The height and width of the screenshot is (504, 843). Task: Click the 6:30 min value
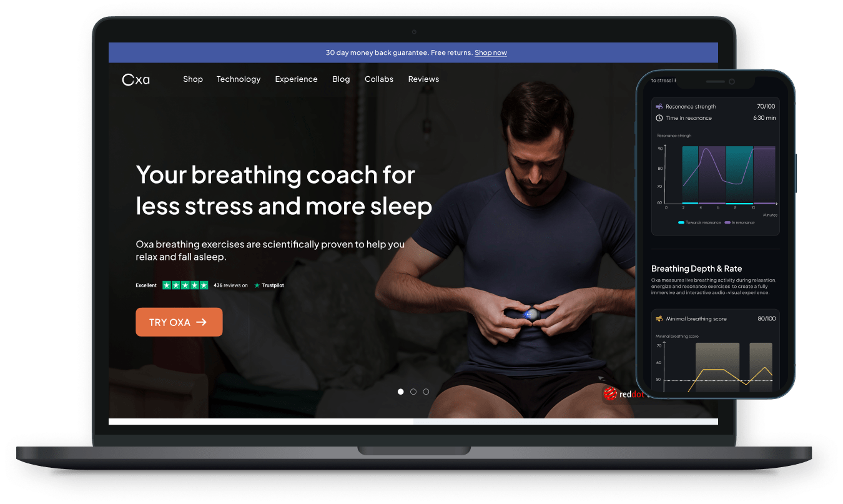(x=764, y=118)
